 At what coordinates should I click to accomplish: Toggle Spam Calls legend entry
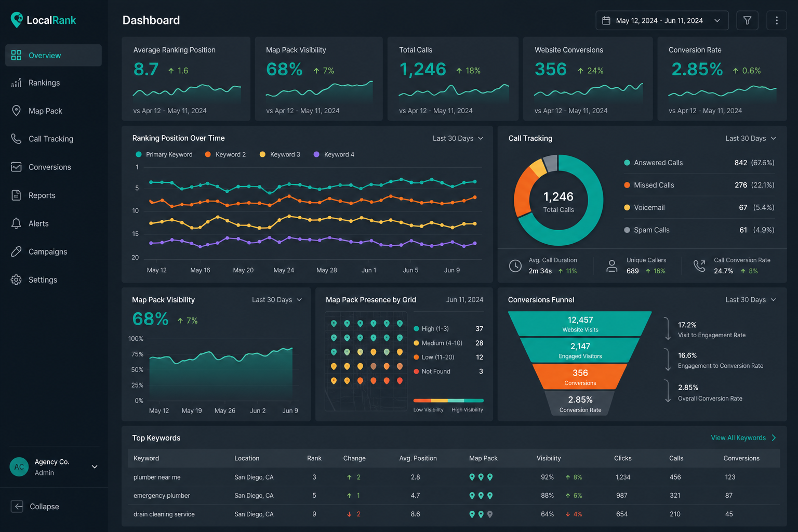click(647, 230)
